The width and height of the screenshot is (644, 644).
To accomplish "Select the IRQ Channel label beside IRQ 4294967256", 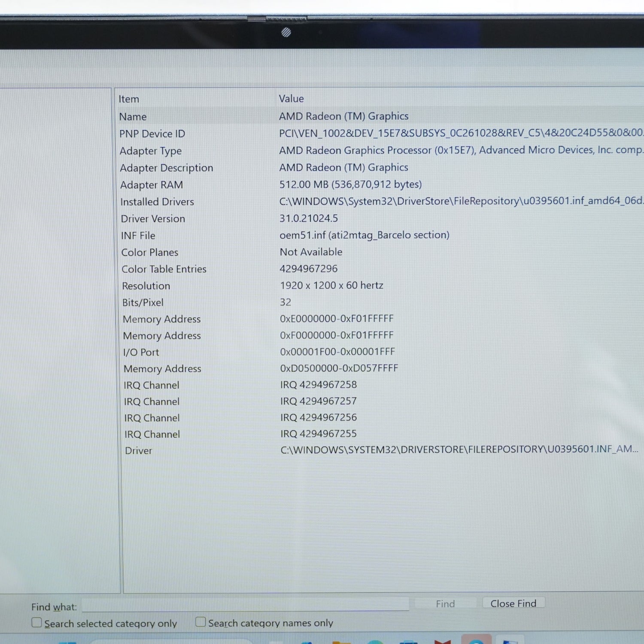I will (152, 418).
